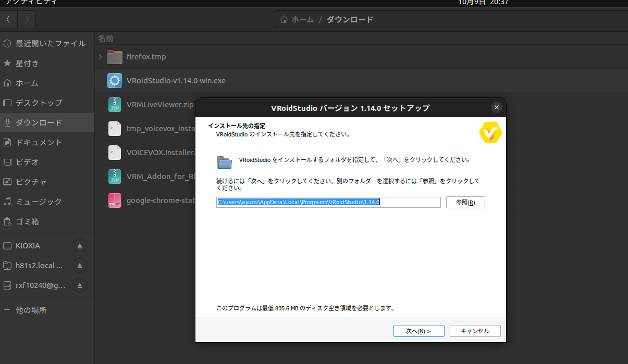This screenshot has height=364, width=628.
Task: Close the VRoidStudio setup dialog
Action: [497, 107]
